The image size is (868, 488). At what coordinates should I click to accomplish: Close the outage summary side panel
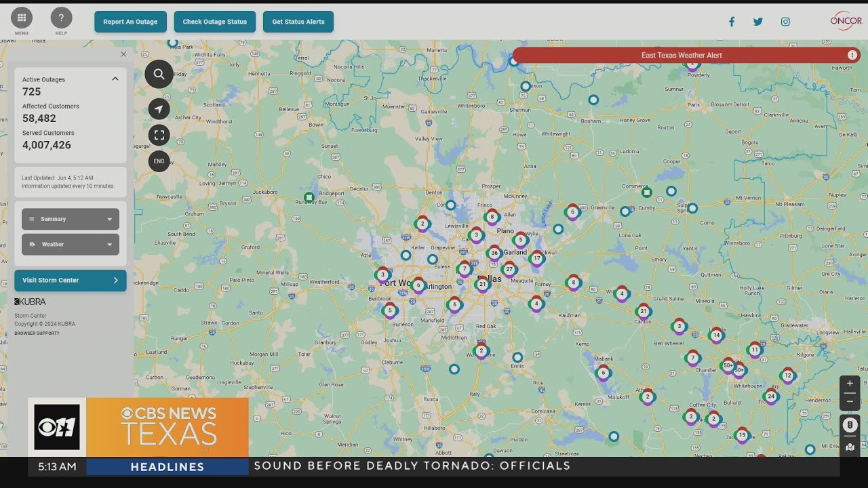[x=123, y=54]
